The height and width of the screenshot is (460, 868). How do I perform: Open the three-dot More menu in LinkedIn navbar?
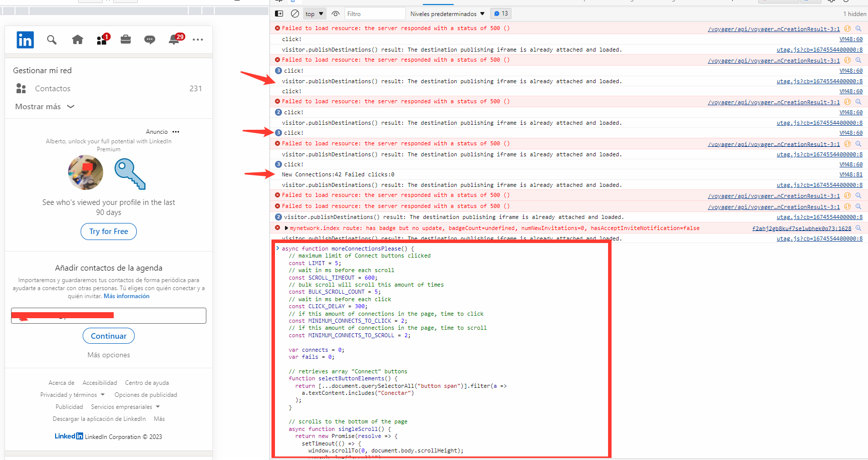pyautogui.click(x=198, y=40)
